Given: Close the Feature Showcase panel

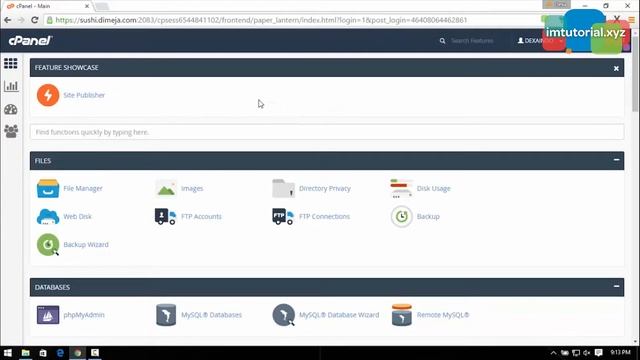Looking at the screenshot, I should [616, 69].
